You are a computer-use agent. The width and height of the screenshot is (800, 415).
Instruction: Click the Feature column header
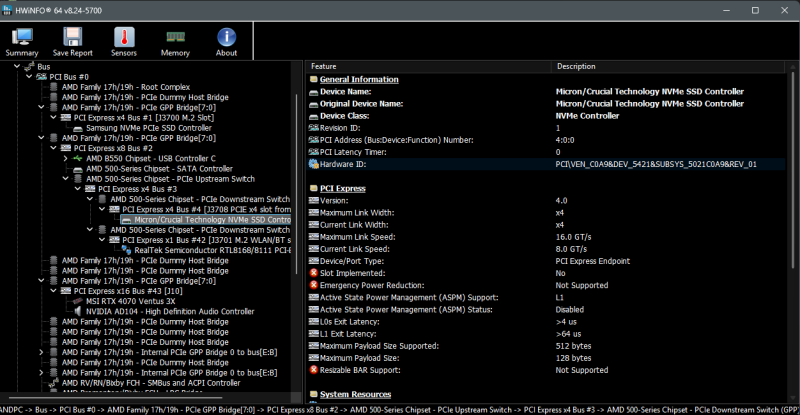pyautogui.click(x=429, y=66)
